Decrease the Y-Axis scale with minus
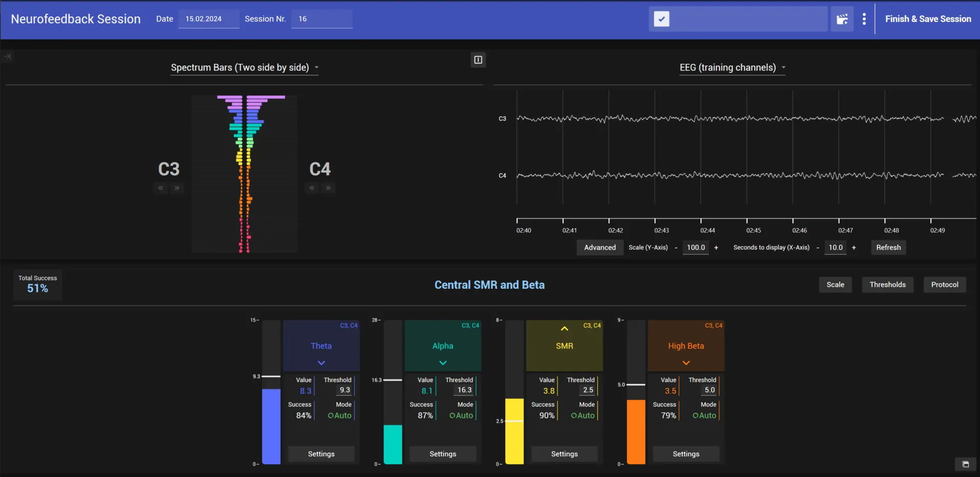This screenshot has width=980, height=477. pos(676,247)
